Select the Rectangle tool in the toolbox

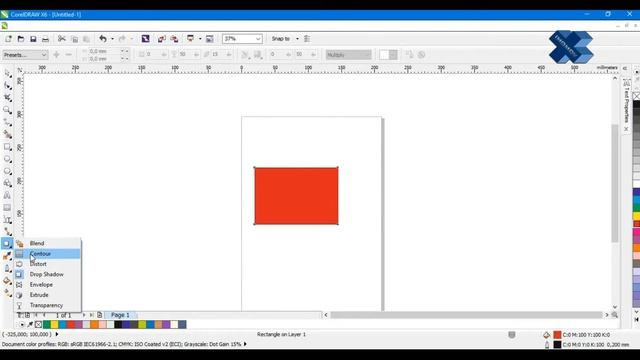[x=7, y=147]
